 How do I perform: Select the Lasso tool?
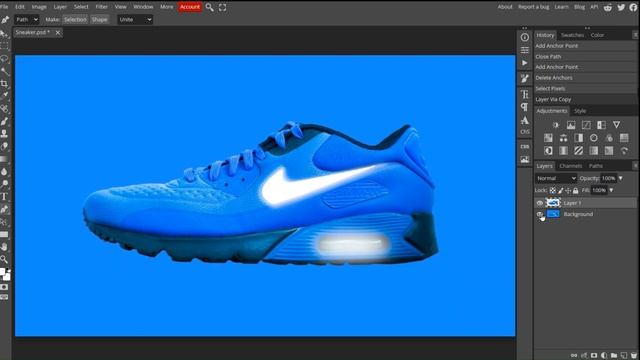tap(4, 58)
